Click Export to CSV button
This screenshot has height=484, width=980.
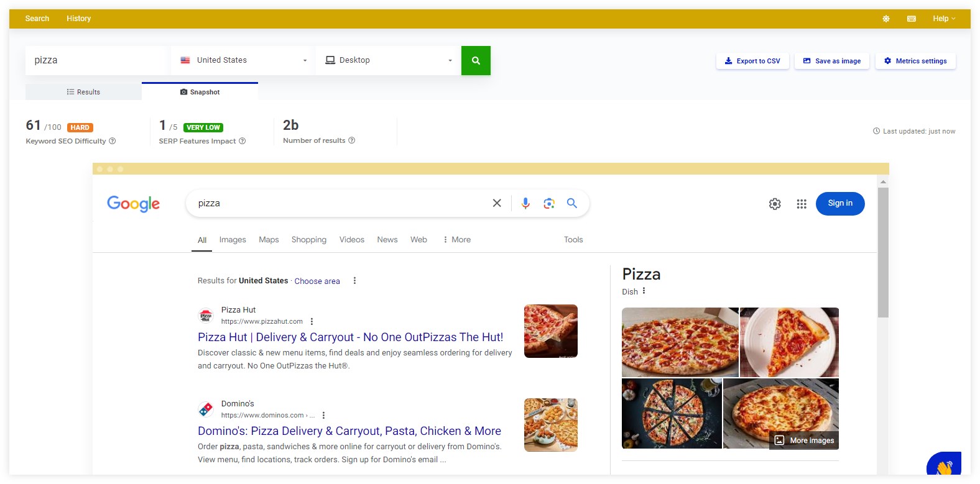(752, 61)
